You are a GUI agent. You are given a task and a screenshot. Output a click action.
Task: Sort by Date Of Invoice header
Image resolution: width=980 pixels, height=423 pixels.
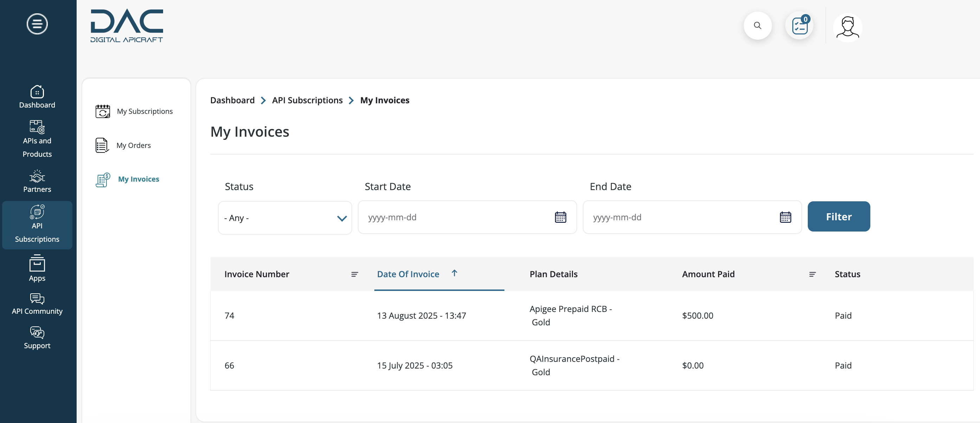pyautogui.click(x=408, y=274)
